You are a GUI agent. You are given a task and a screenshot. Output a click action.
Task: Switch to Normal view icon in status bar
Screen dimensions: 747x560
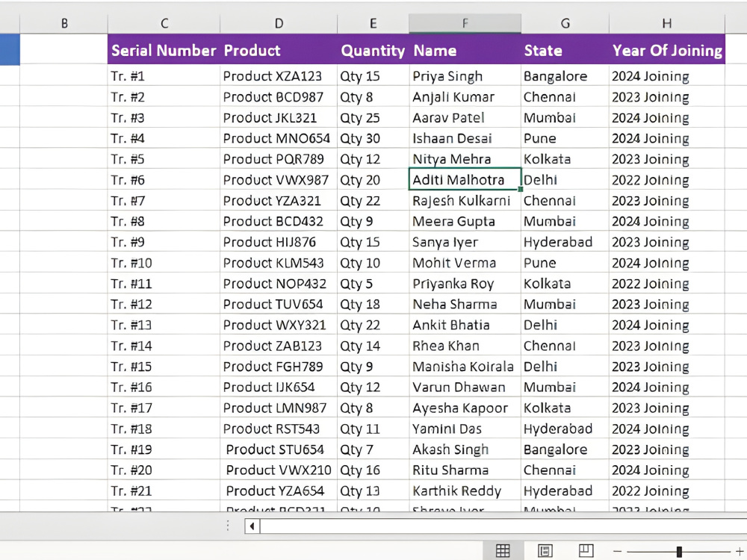(503, 550)
